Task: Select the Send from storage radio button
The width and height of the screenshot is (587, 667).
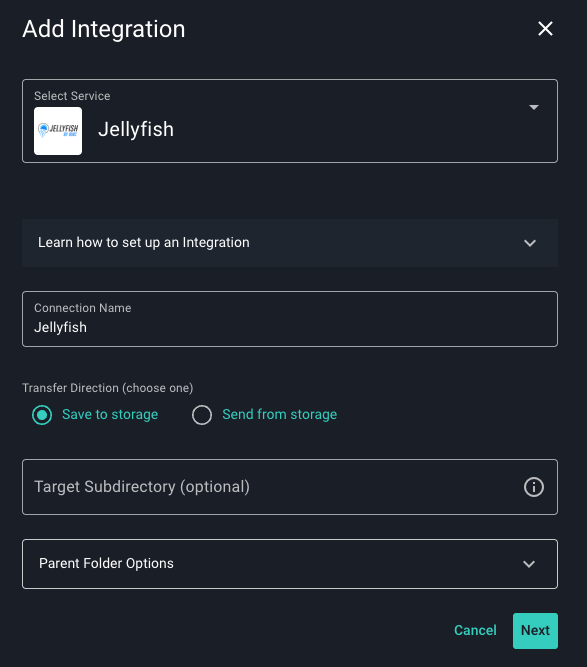Action: (x=202, y=415)
